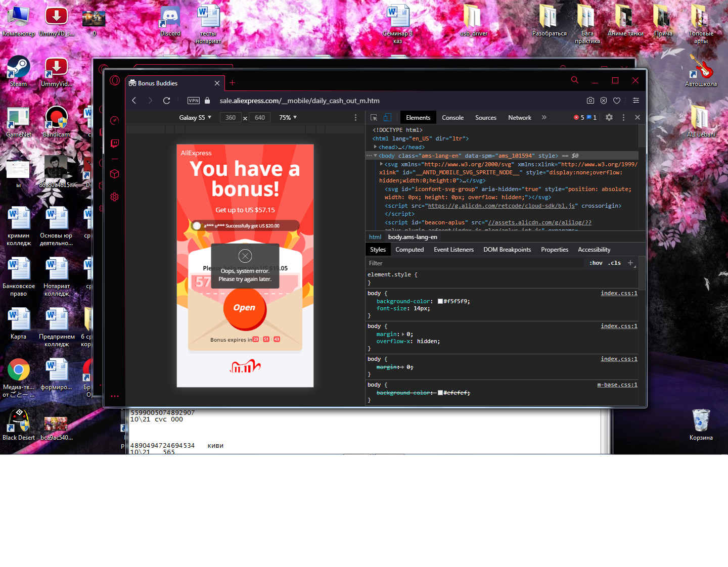The height and width of the screenshot is (567, 728).
Task: Switch to the Console tab
Action: 452,118
